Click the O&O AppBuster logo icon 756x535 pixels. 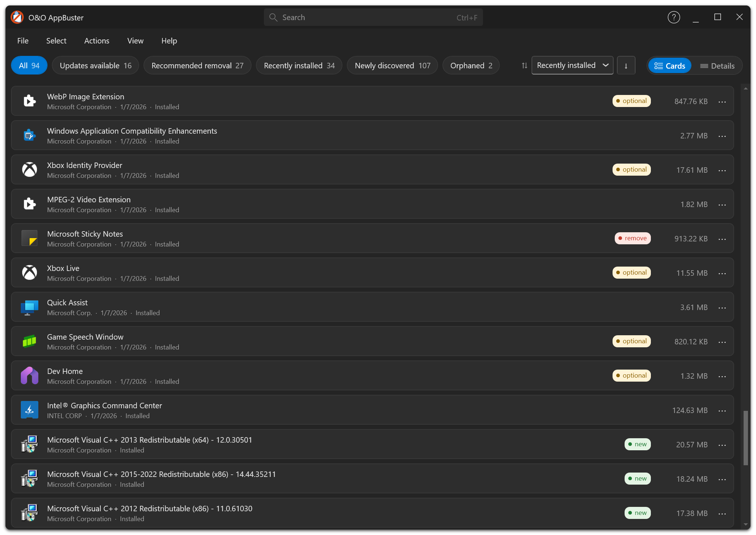click(x=17, y=17)
